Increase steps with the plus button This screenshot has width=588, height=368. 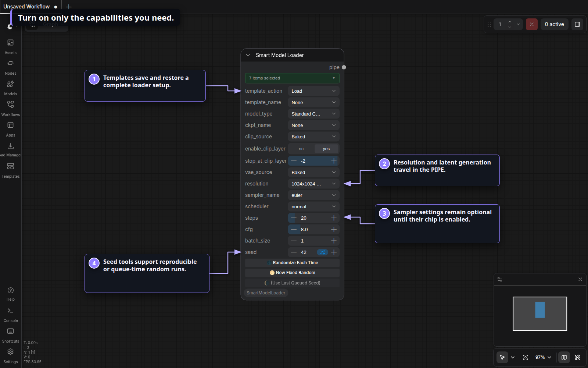tap(334, 218)
